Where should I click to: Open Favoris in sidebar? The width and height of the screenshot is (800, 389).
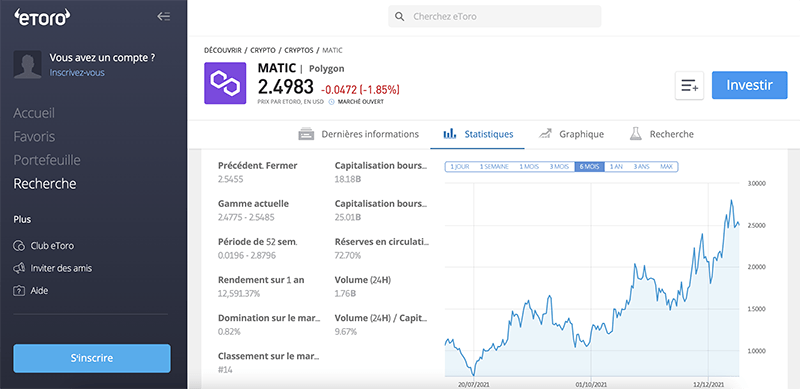coord(34,137)
